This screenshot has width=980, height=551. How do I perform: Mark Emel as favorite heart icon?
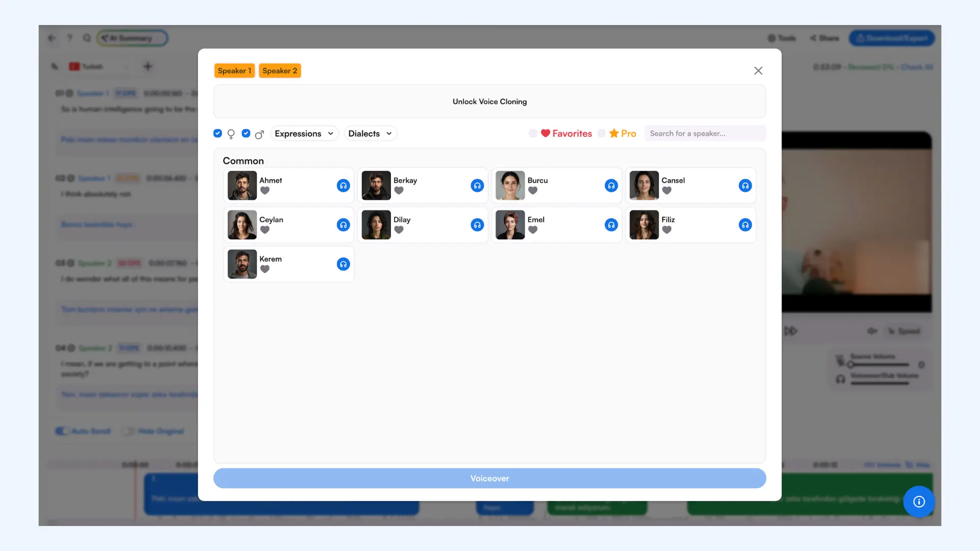coord(532,230)
